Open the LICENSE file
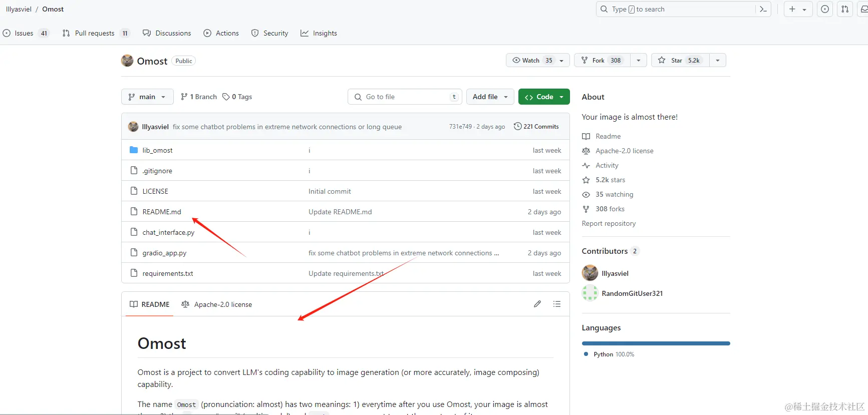Screen dimensions: 868x415 pyautogui.click(x=155, y=191)
